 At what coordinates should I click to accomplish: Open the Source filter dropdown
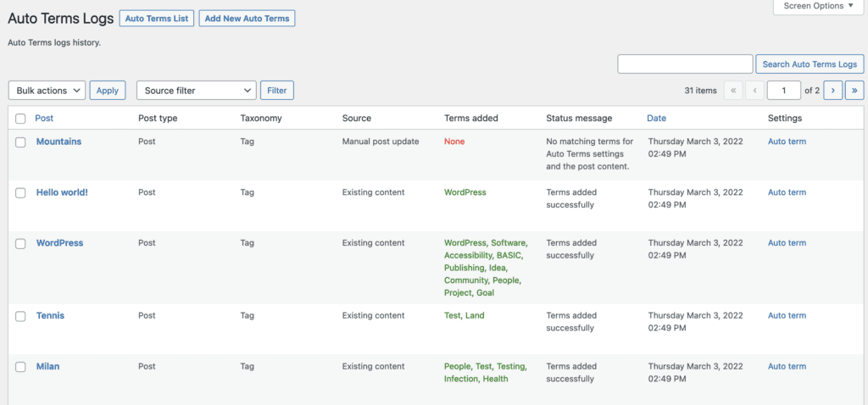197,90
